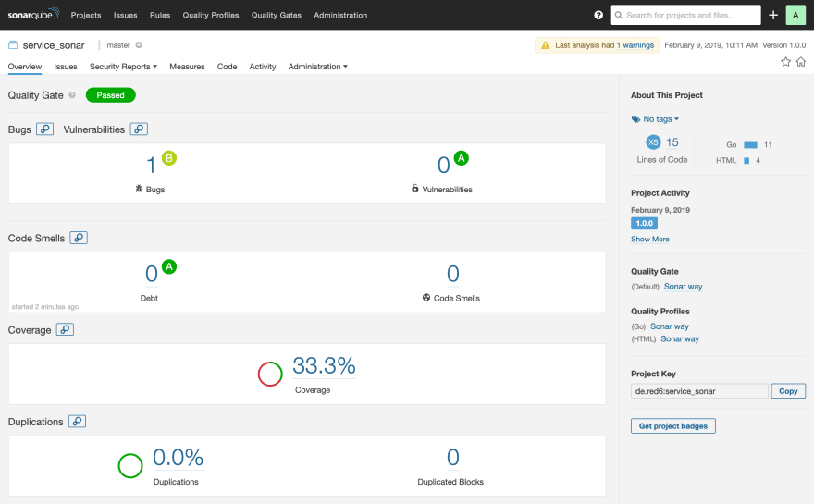The height and width of the screenshot is (504, 814).
Task: Click the coverage donut chart
Action: tap(270, 374)
